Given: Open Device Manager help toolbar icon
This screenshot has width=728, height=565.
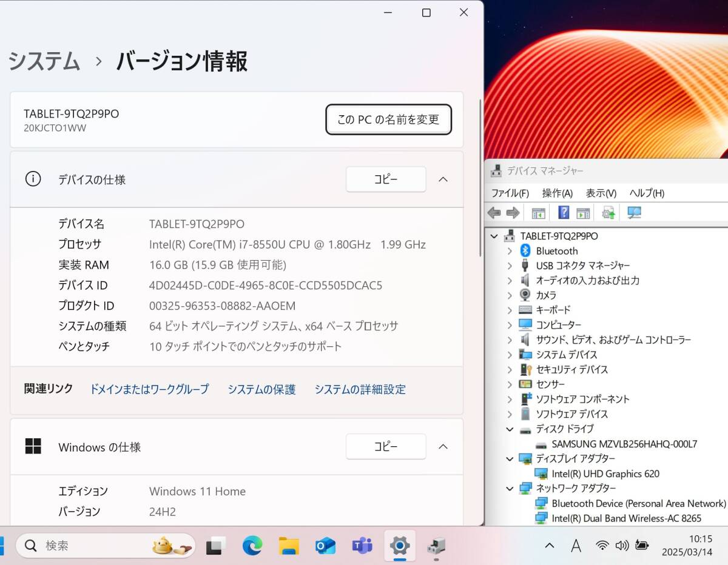Looking at the screenshot, I should click(x=564, y=213).
